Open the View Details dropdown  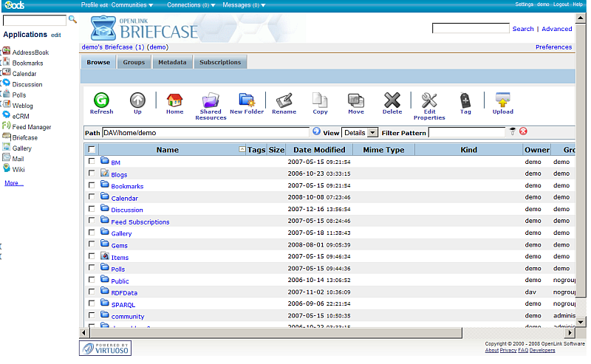(x=372, y=132)
